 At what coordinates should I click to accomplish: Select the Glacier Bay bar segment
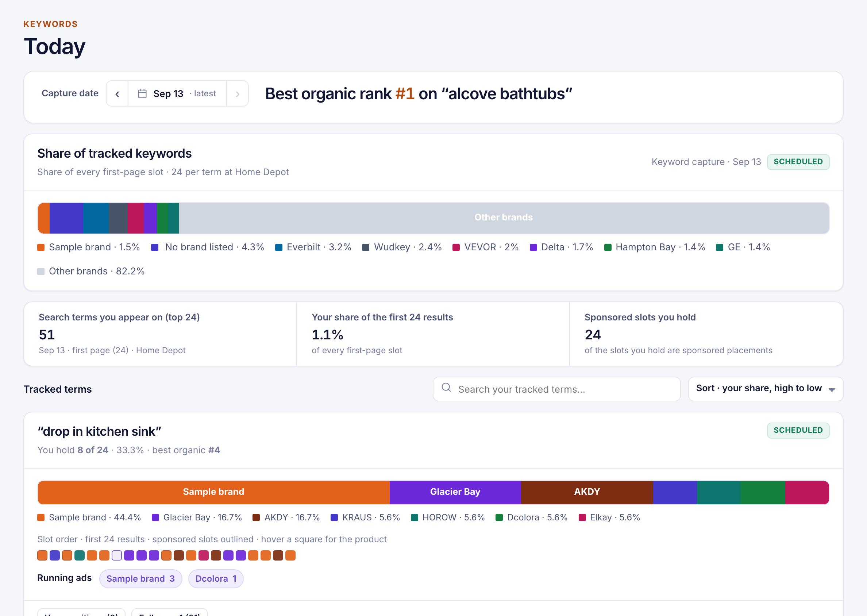(455, 492)
